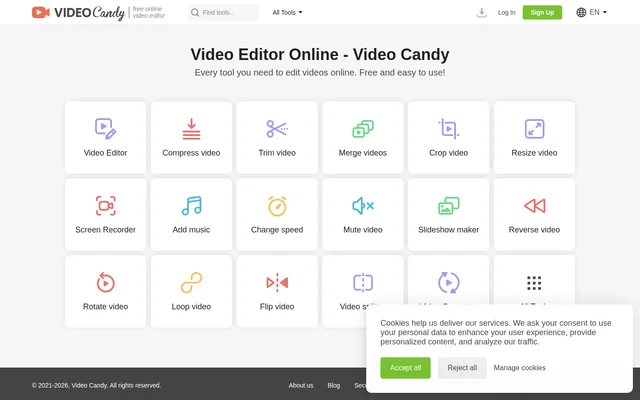Select the Video Converter circular arrows icon
This screenshot has width=640, height=400.
coord(449,282)
